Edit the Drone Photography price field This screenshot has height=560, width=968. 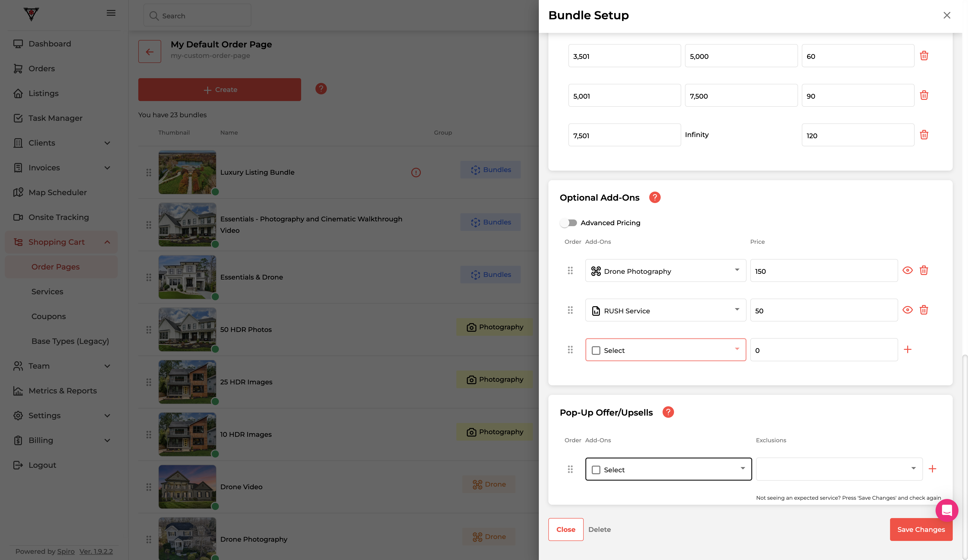click(x=824, y=271)
